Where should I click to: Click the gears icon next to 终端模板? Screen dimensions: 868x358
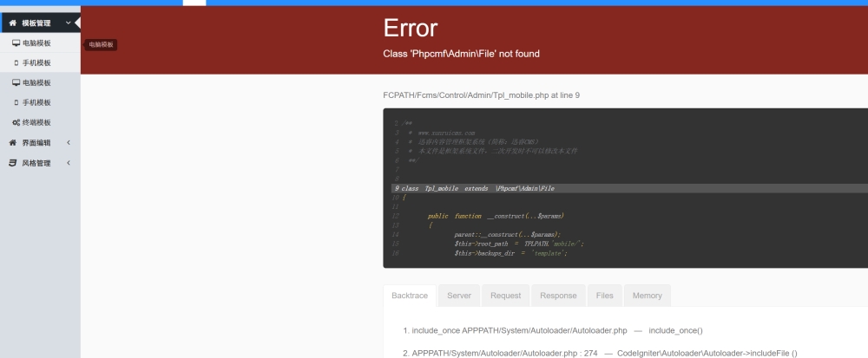tap(16, 122)
